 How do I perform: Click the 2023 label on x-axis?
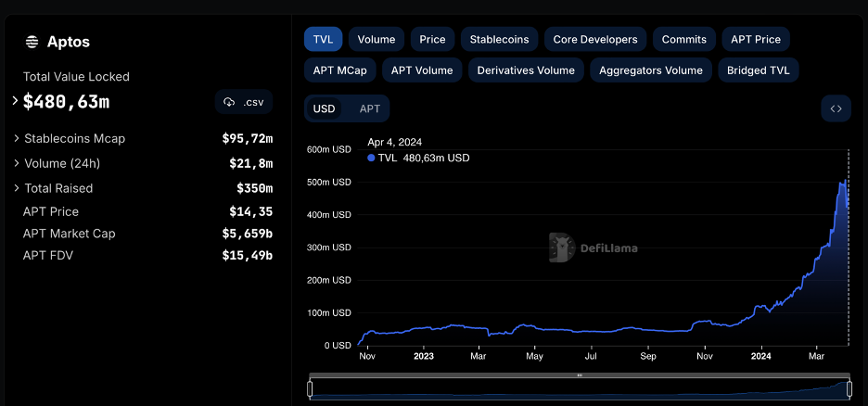pyautogui.click(x=424, y=356)
